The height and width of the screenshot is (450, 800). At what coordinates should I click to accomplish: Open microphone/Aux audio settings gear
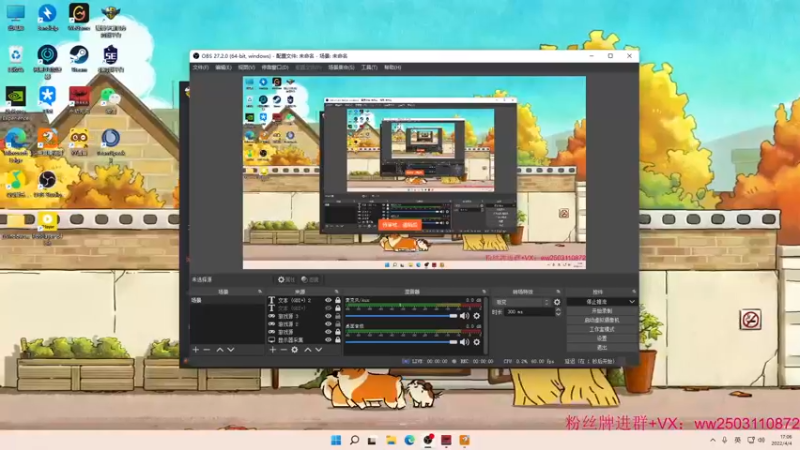point(477,316)
